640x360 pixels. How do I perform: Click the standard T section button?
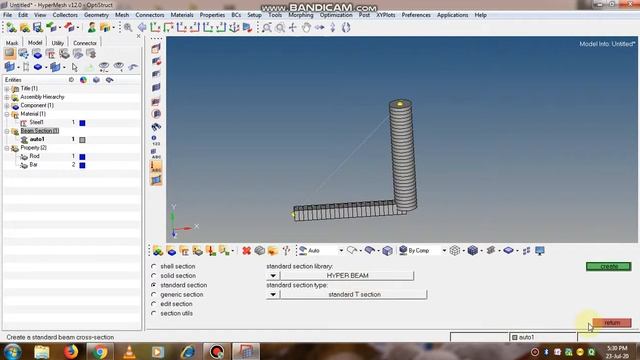pos(354,294)
